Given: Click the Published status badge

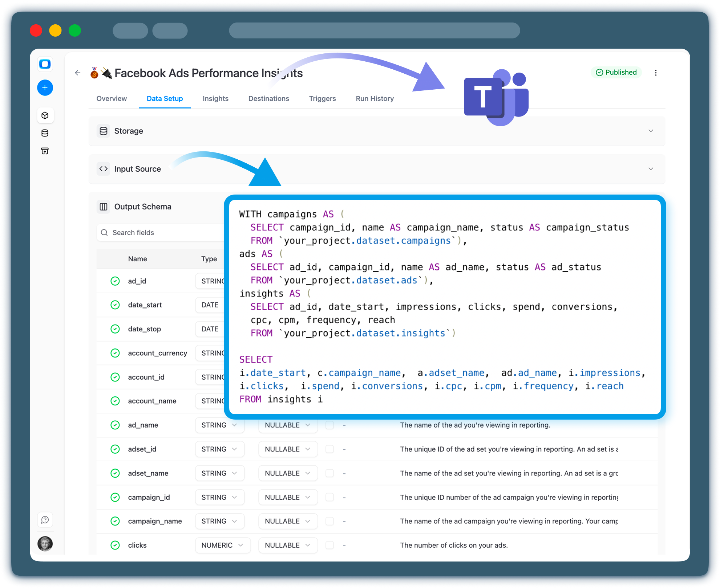Looking at the screenshot, I should point(616,73).
